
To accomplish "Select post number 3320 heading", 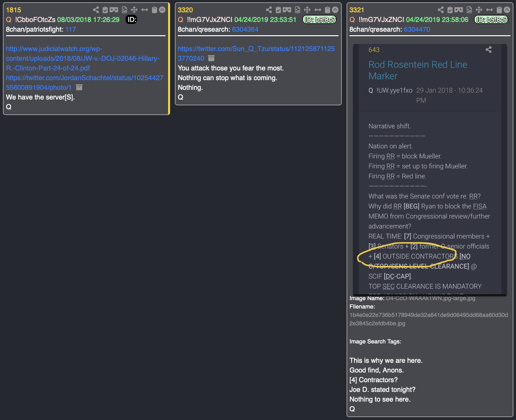I will click(x=185, y=10).
